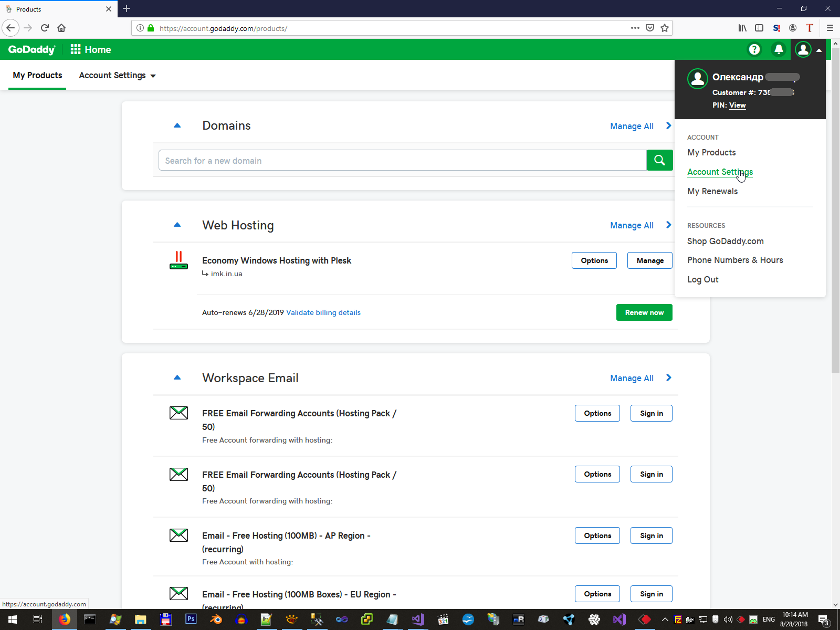This screenshot has height=630, width=840.
Task: Click the GoDaddy logo
Action: tap(31, 49)
